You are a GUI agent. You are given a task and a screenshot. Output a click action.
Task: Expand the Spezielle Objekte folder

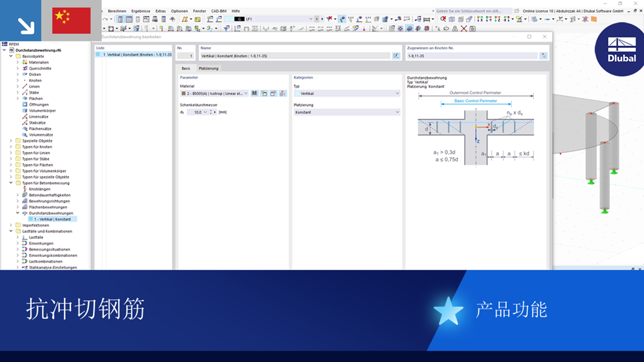click(11, 141)
